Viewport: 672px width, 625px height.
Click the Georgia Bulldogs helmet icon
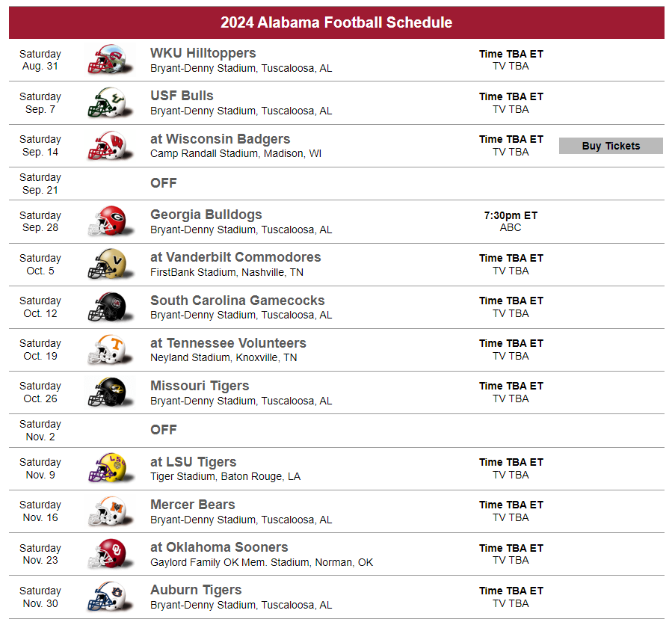[108, 221]
